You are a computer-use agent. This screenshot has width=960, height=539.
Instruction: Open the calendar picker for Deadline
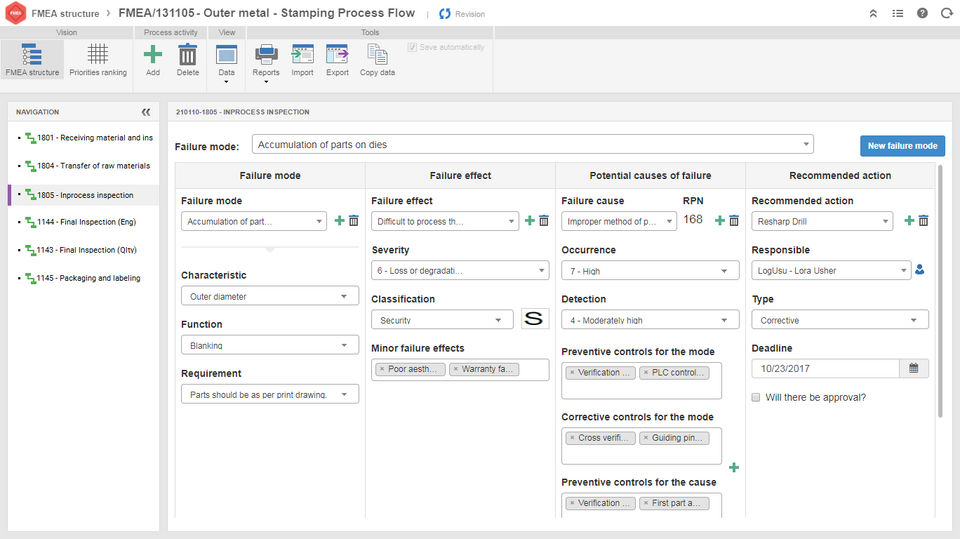913,368
